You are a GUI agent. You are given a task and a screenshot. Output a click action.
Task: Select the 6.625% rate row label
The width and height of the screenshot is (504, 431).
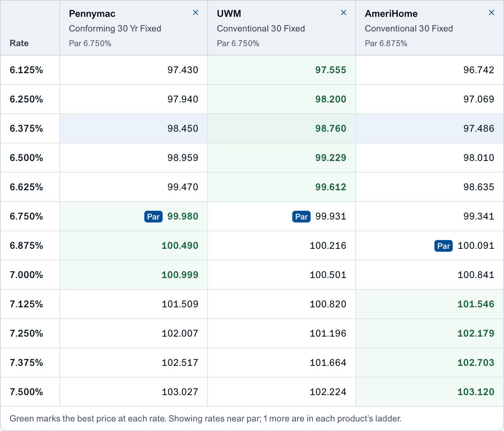tap(26, 187)
